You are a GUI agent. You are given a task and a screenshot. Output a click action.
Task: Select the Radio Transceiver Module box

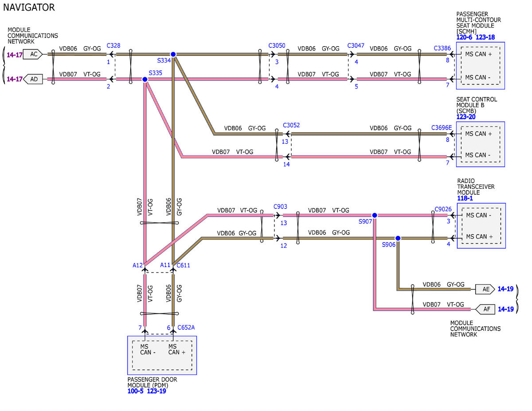tap(481, 226)
